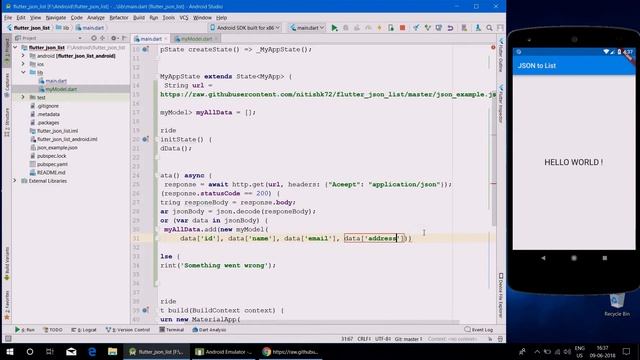Switch to the main.dart editor tab
The height and width of the screenshot is (360, 640).
[151, 38]
